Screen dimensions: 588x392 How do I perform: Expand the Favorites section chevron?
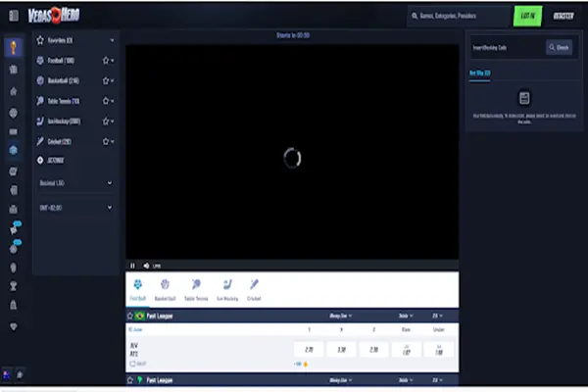click(112, 40)
